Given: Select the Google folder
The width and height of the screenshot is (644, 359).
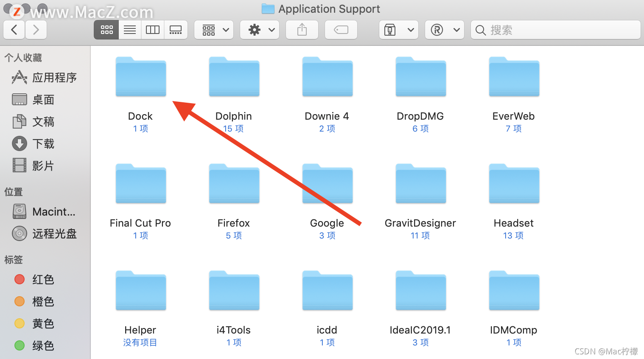Looking at the screenshot, I should tap(328, 184).
